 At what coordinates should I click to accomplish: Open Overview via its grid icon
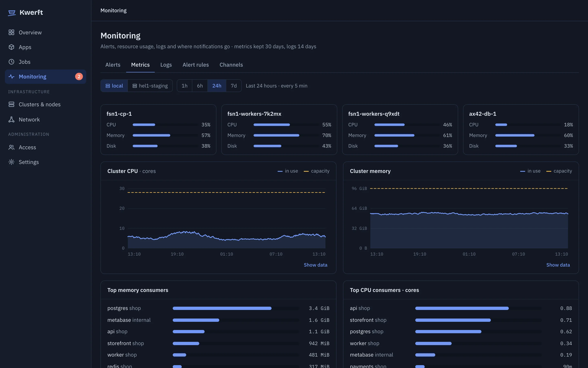coord(11,32)
